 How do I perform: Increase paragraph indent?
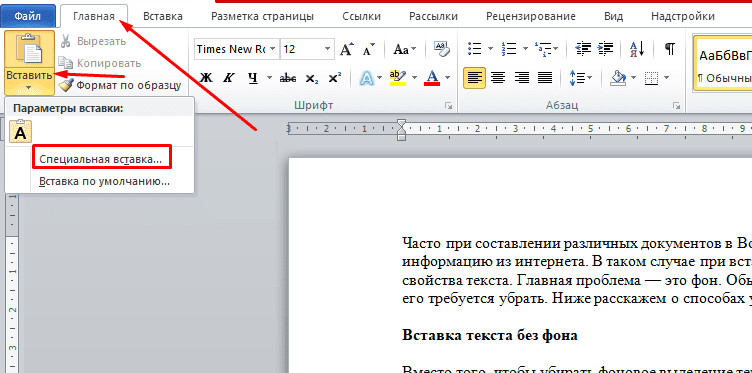(606, 49)
